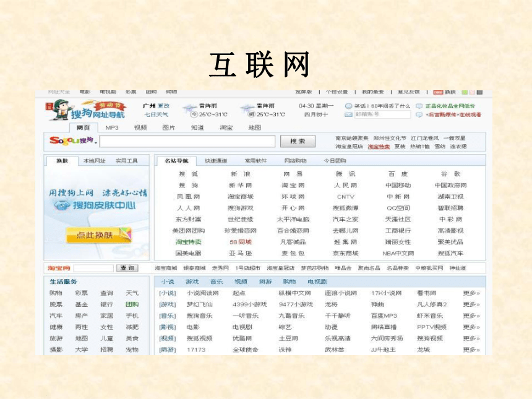This screenshot has width=532, height=399.
Task: Click the 更改 city link beside 广州
Action: (x=163, y=106)
